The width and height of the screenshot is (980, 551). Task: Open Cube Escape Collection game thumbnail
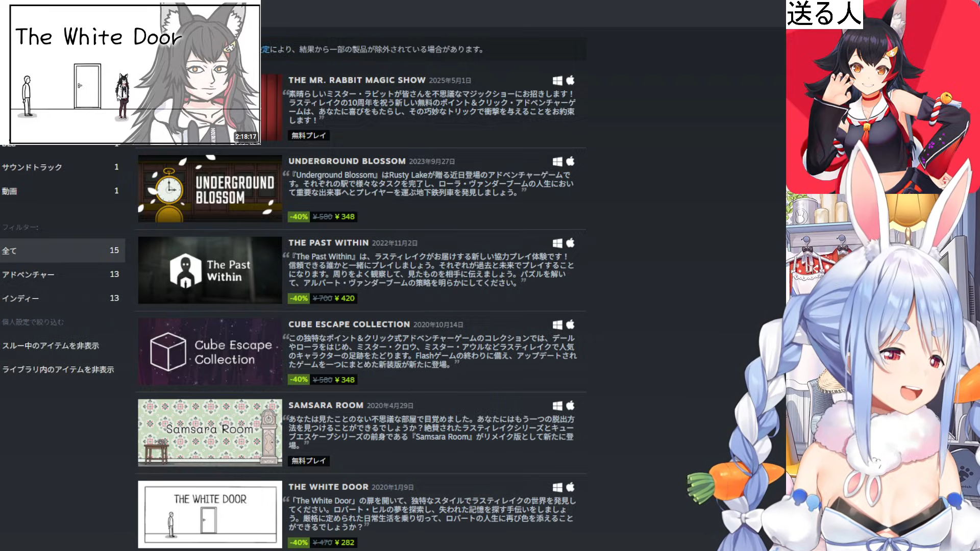[210, 352]
